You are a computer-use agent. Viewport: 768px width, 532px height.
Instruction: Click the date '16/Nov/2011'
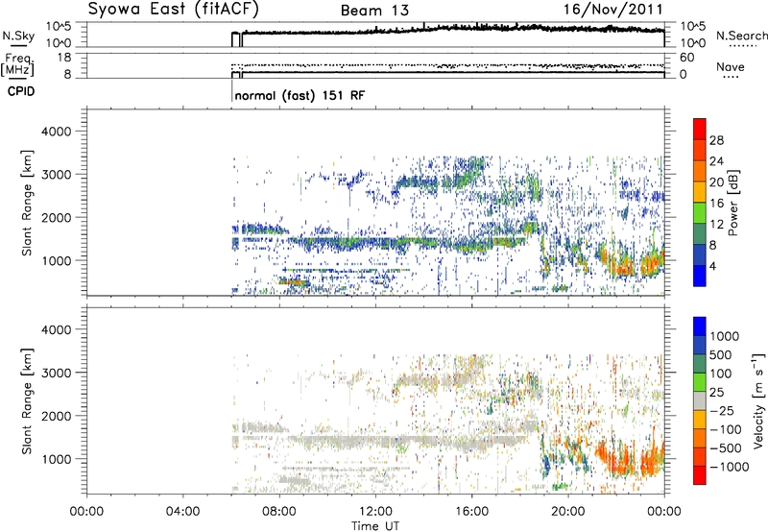[x=612, y=10]
